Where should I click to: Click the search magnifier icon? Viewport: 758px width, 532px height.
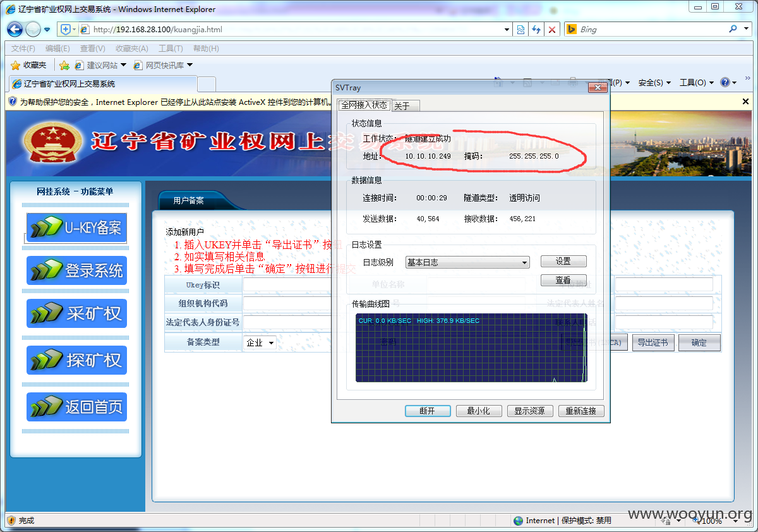click(733, 28)
